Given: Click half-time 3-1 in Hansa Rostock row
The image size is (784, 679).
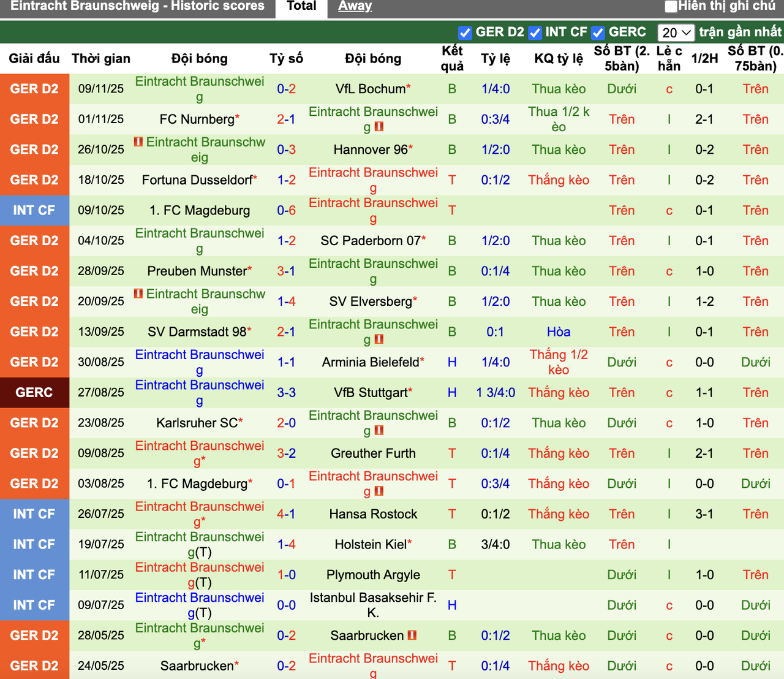Looking at the screenshot, I should coord(704,514).
